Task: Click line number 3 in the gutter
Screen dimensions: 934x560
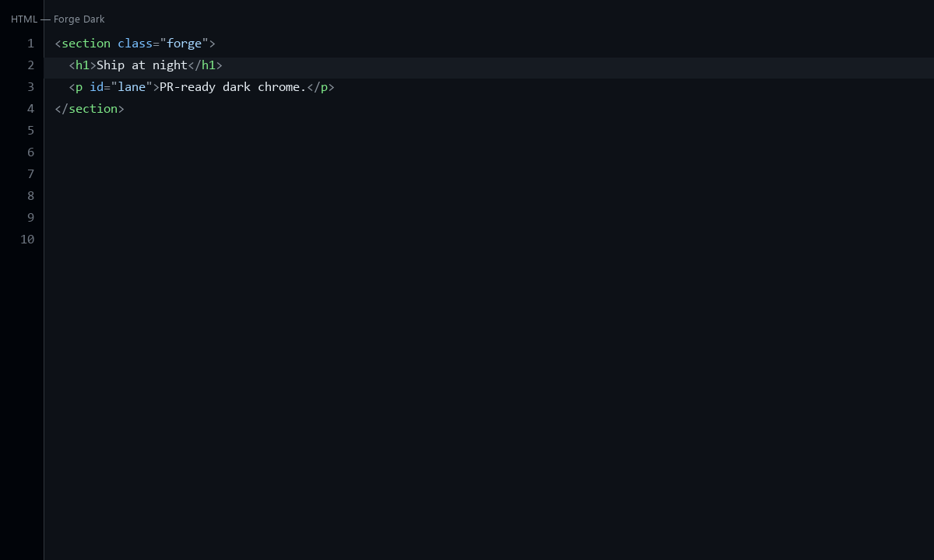Action: coord(30,87)
